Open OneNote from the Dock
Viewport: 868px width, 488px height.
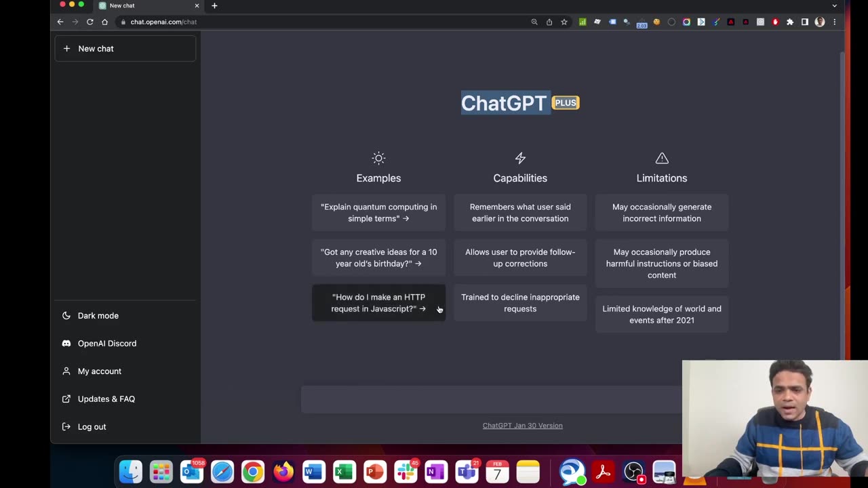[436, 472]
